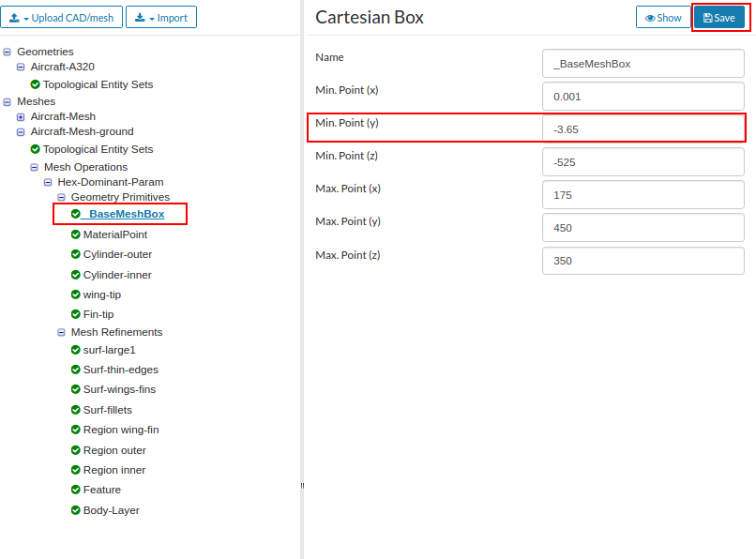Image resolution: width=756 pixels, height=559 pixels.
Task: Click green check icon next to Feature
Action: click(76, 490)
